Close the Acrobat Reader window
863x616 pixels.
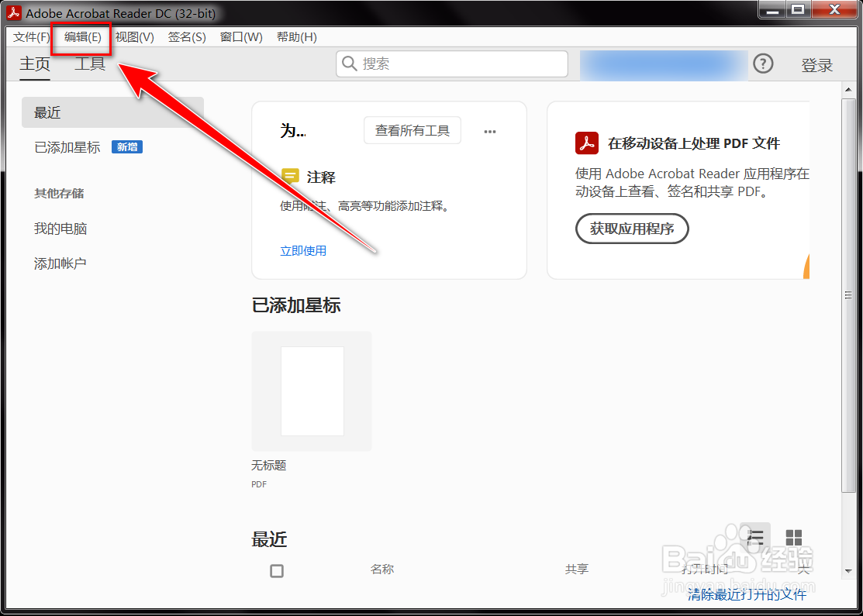tap(834, 10)
